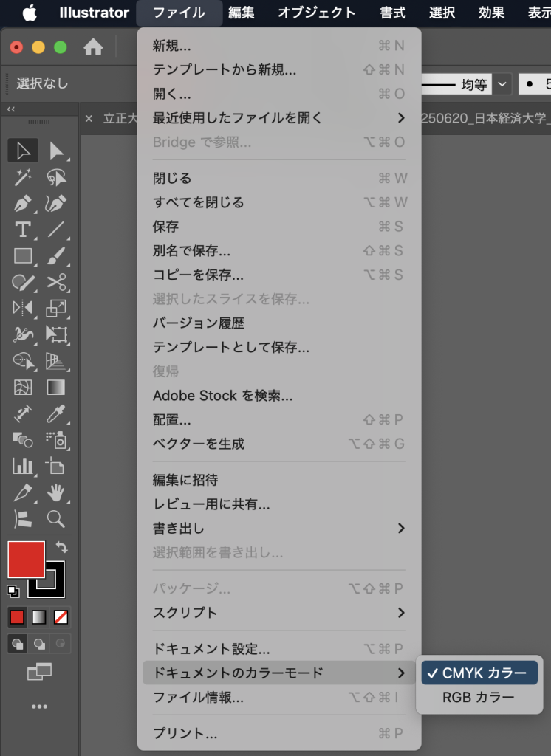The width and height of the screenshot is (551, 756).
Task: Select the Direct Selection tool
Action: (x=56, y=151)
